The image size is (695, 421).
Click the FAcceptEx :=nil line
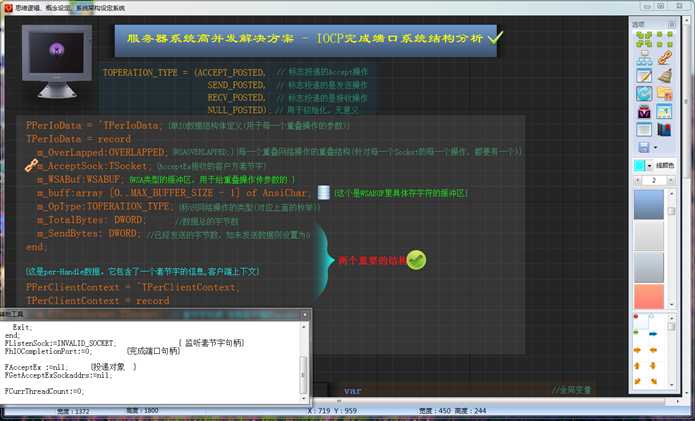[36, 367]
